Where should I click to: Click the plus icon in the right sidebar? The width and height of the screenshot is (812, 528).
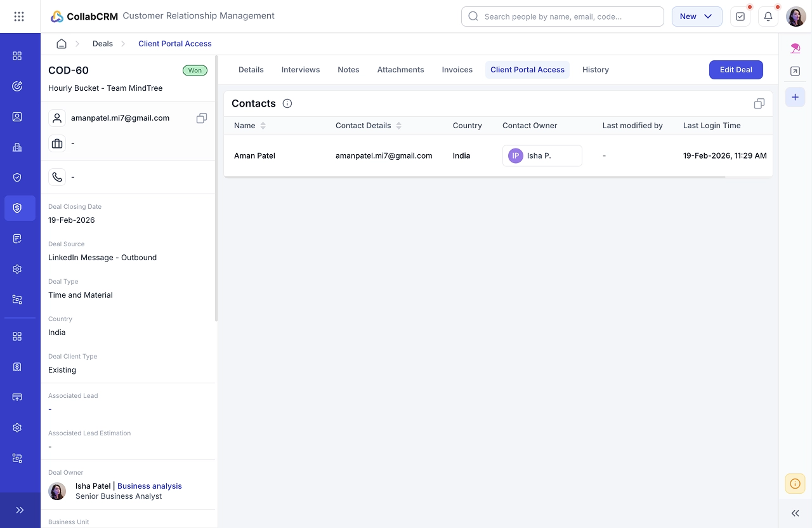click(x=795, y=97)
